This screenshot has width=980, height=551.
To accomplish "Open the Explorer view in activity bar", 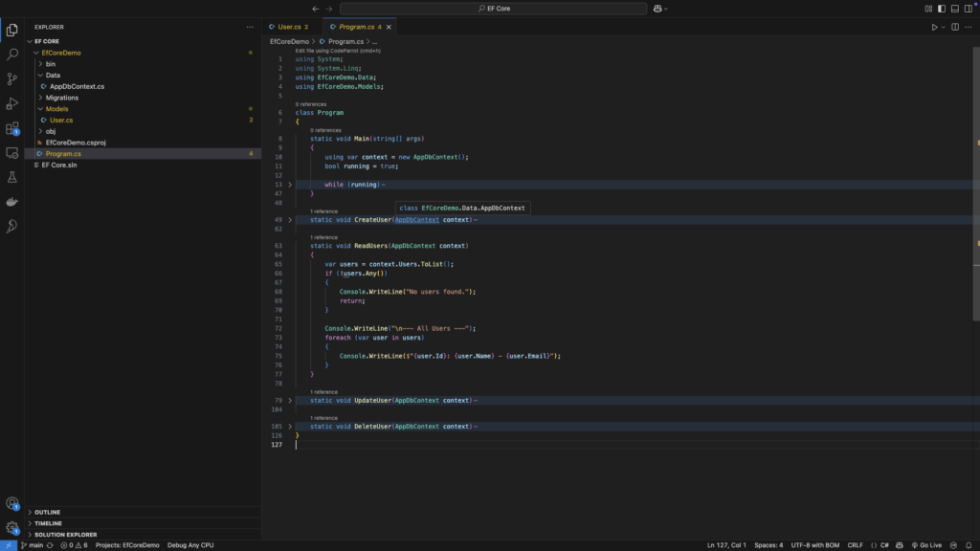I will pyautogui.click(x=11, y=30).
